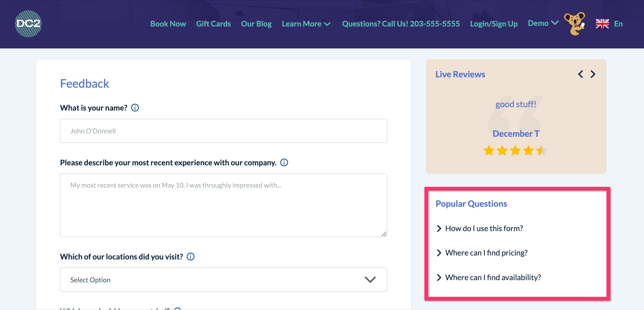Open Login/Sign Up
This screenshot has width=644, height=310.
pyautogui.click(x=494, y=24)
